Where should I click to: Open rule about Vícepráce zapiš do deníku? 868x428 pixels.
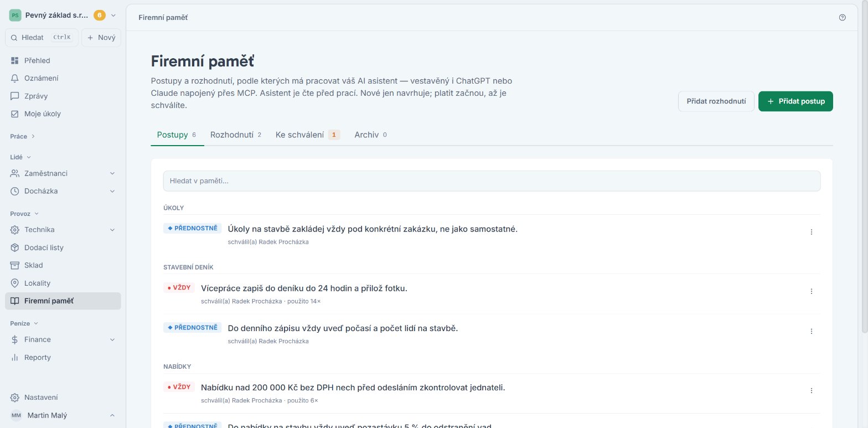coord(304,288)
